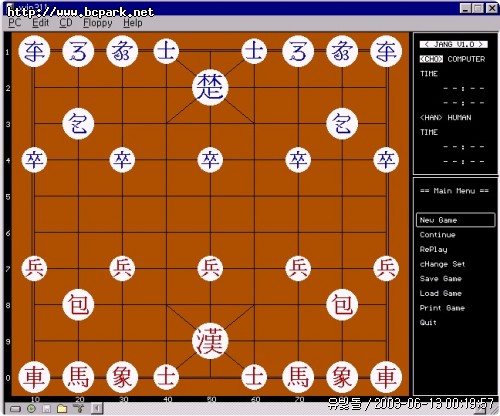Select the blue 卒 soldier on column 70
The height and width of the screenshot is (416, 500).
click(298, 160)
